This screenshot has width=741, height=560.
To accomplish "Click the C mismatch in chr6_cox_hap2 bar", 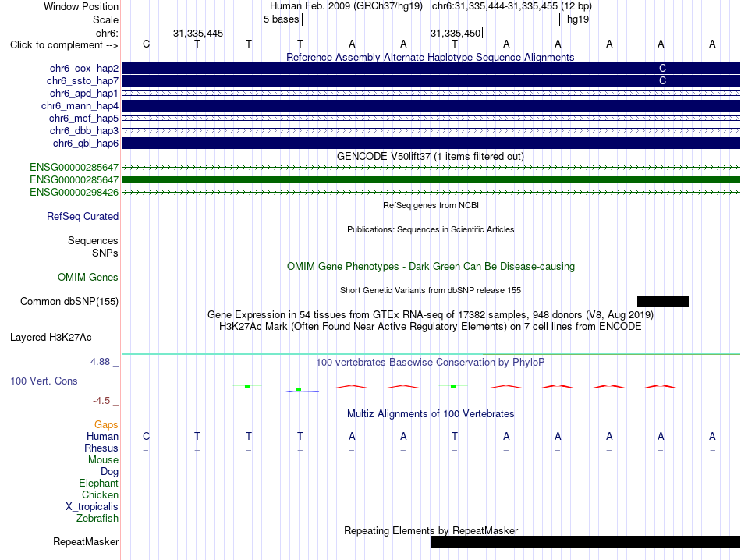I will (x=662, y=69).
